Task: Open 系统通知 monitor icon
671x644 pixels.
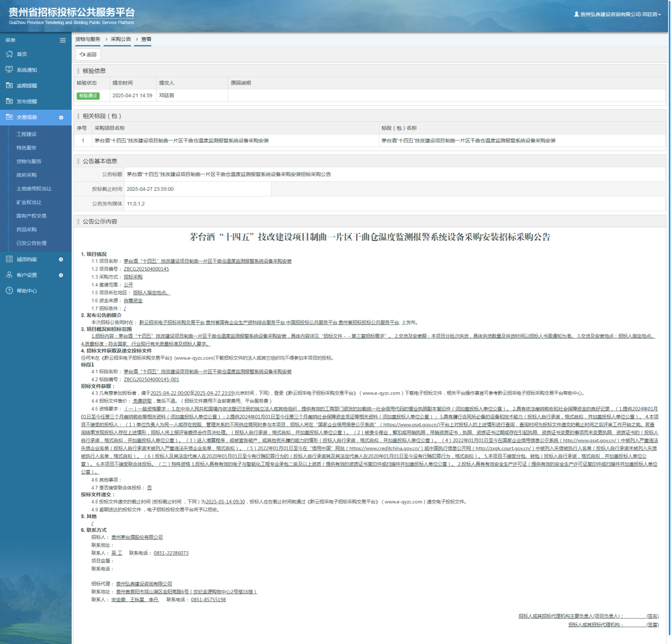Action: [x=9, y=70]
